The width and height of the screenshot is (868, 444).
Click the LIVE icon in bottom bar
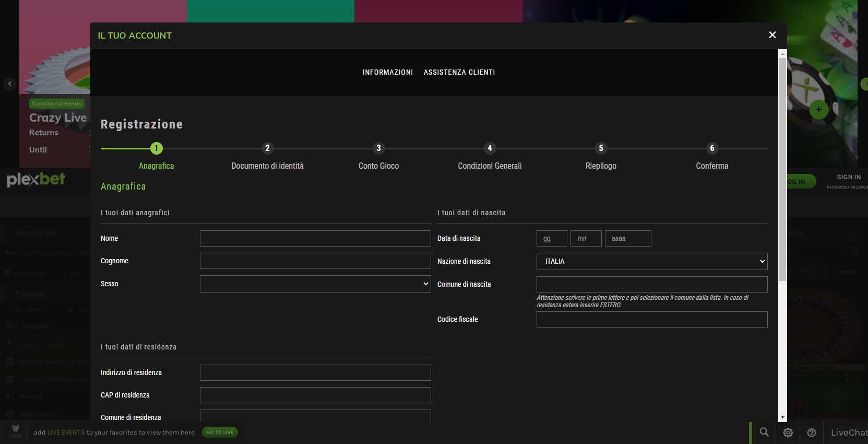(x=15, y=431)
